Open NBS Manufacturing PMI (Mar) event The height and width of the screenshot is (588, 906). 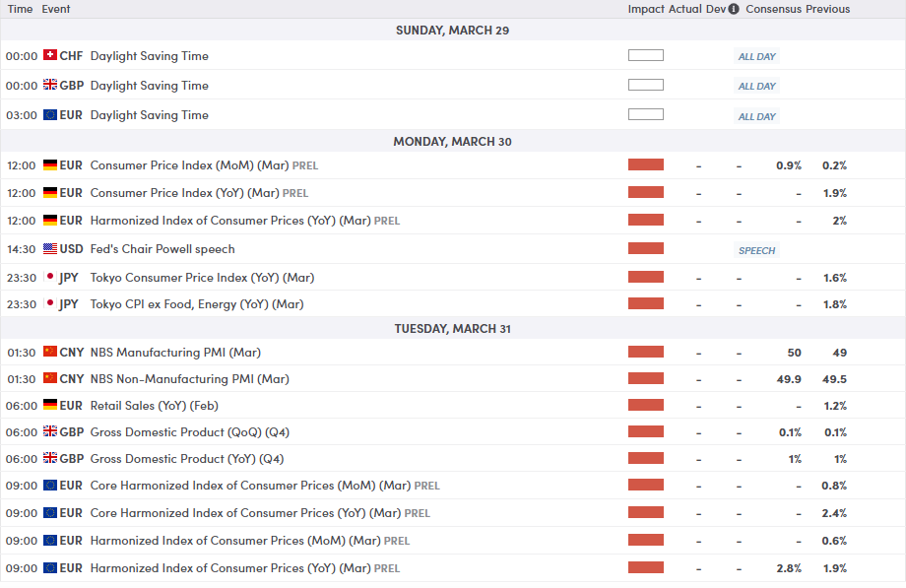click(175, 353)
